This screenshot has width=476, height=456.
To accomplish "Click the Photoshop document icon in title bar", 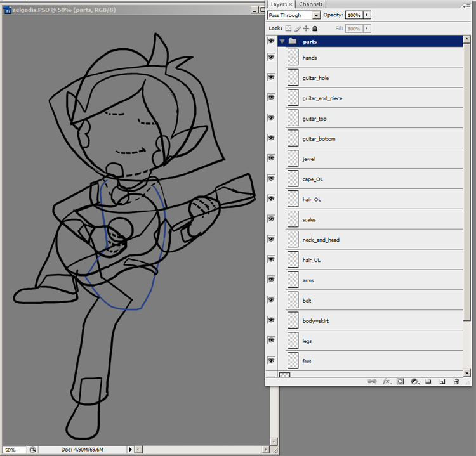I will click(7, 10).
